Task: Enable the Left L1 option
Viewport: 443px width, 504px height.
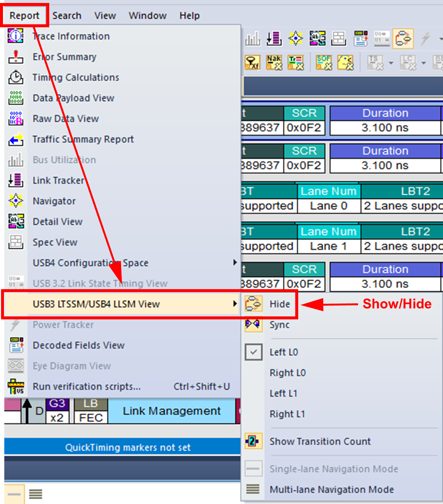Action: (341, 393)
